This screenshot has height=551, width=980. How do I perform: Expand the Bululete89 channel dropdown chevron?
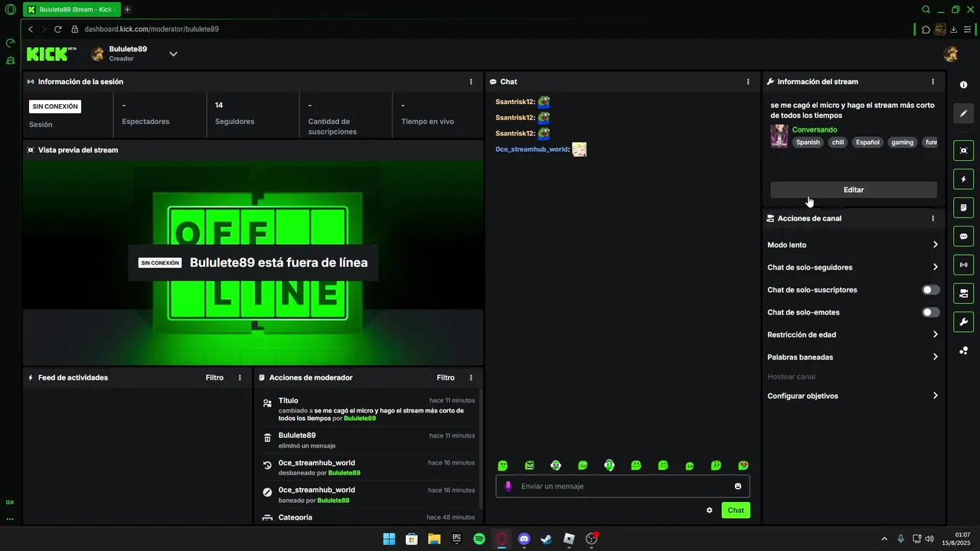173,54
